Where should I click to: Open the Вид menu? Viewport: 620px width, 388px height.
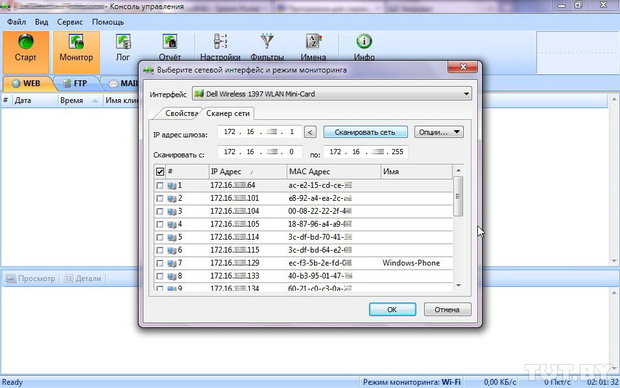coord(41,22)
